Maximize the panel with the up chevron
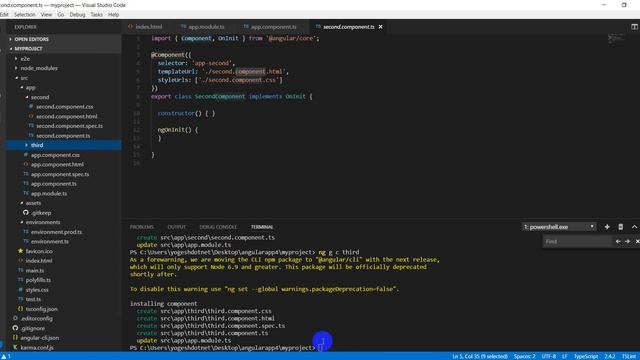 click(634, 227)
